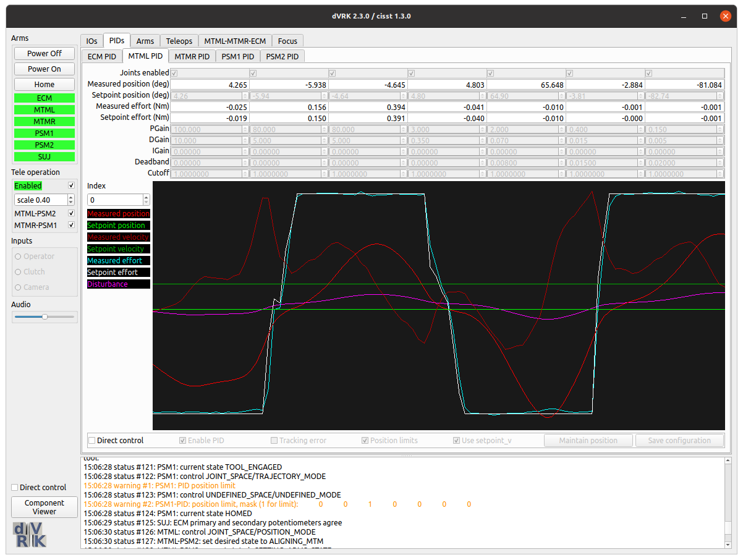The height and width of the screenshot is (560, 743).
Task: Adjust the Audio volume slider
Action: pos(45,316)
